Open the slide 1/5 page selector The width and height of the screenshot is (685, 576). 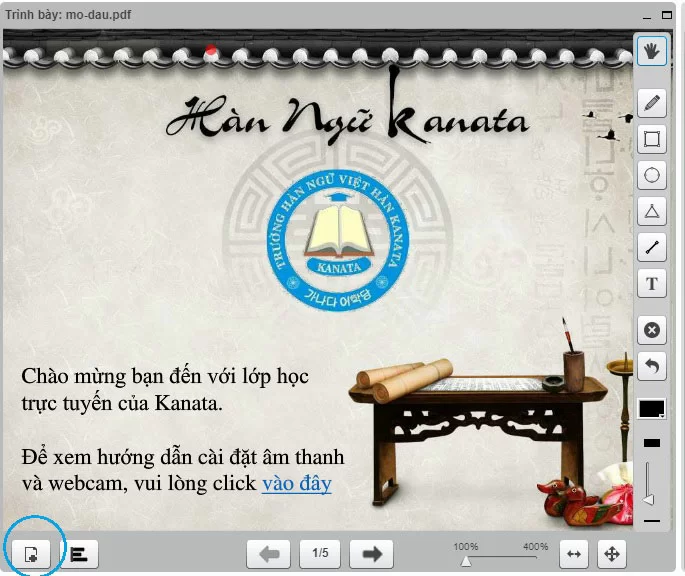320,553
